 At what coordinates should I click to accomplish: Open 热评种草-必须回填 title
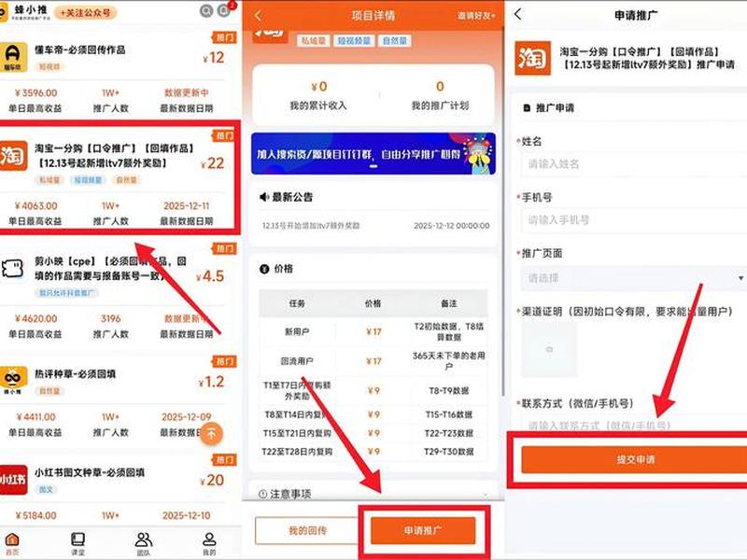point(76,374)
